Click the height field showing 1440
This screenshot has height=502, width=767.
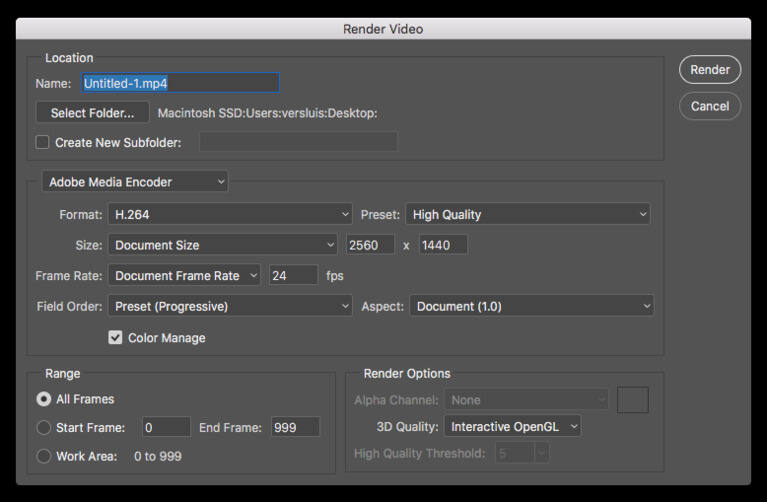(x=443, y=245)
